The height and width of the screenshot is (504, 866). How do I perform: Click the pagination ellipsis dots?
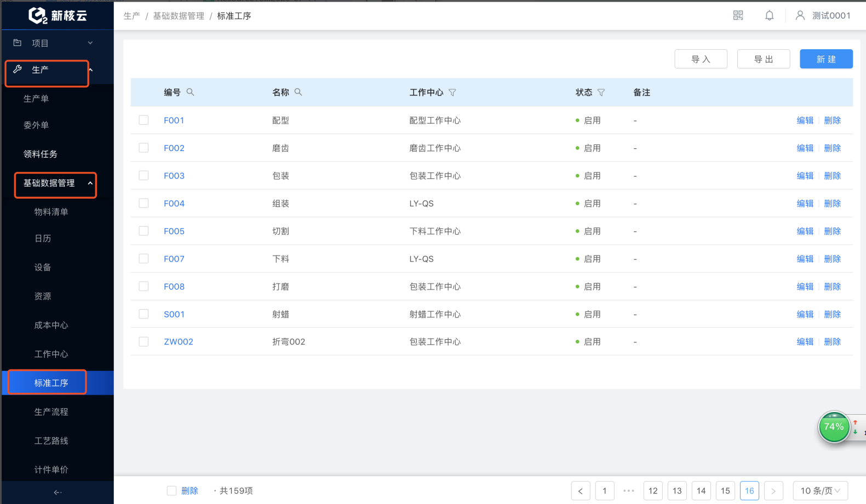(x=629, y=491)
